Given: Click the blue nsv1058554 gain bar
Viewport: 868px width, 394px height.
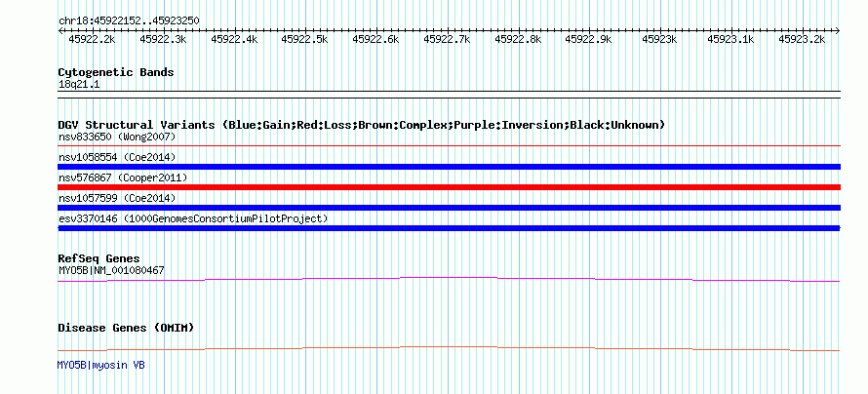Looking at the screenshot, I should click(449, 167).
